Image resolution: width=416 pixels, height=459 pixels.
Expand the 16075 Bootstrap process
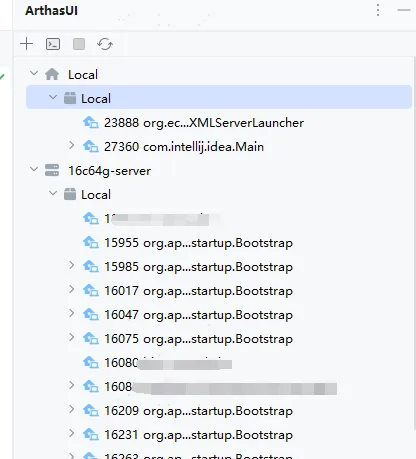click(x=71, y=337)
